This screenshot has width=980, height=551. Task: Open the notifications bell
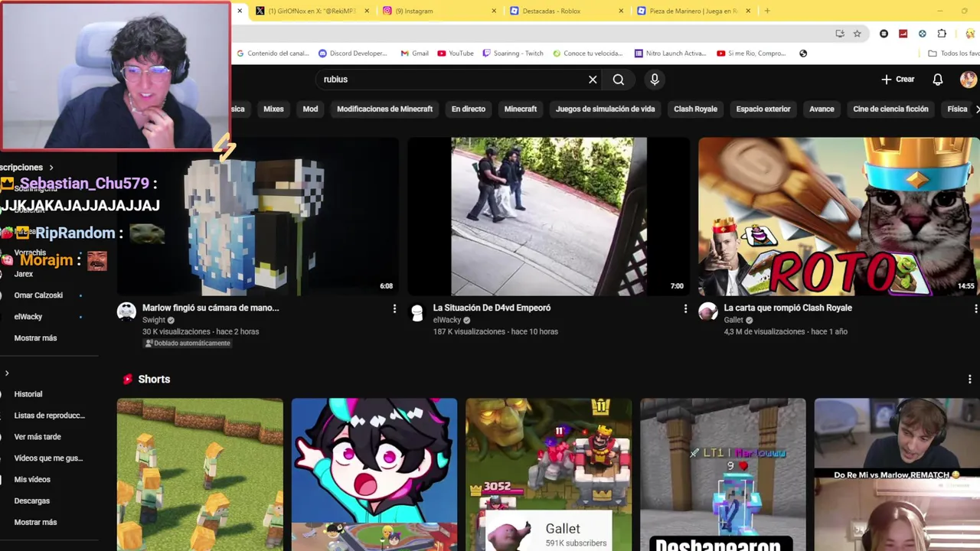coord(938,80)
